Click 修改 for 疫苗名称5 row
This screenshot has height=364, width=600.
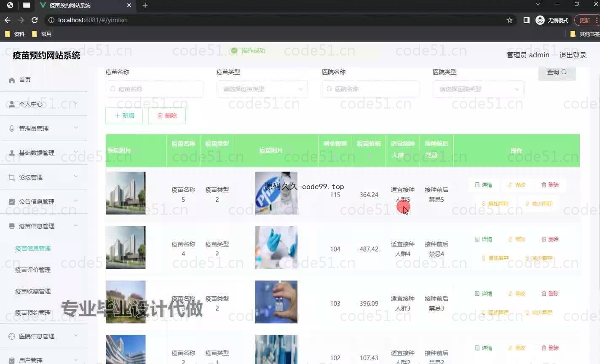click(x=517, y=185)
